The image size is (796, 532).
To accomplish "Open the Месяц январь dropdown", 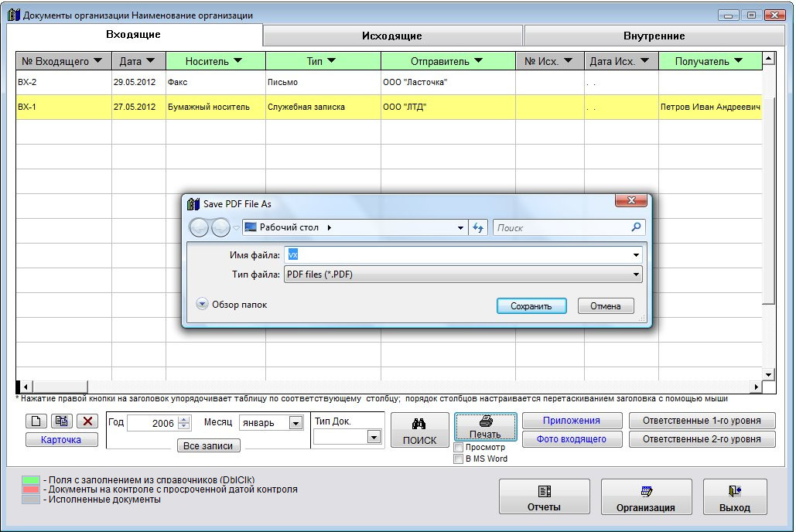I will tap(295, 423).
